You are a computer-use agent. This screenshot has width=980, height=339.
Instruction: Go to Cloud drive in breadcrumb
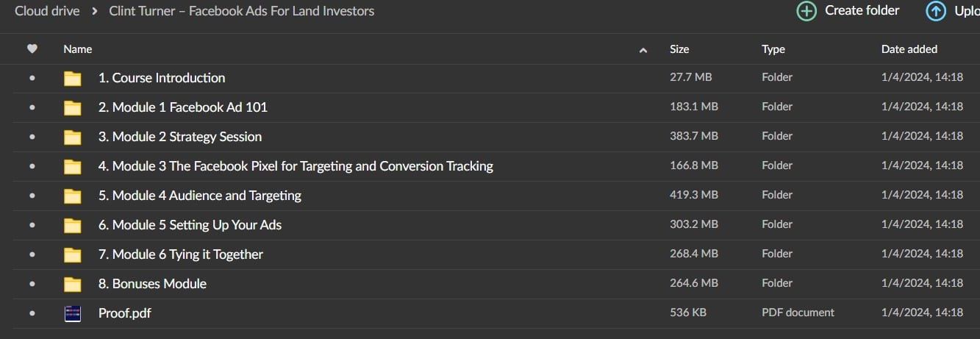pos(47,11)
